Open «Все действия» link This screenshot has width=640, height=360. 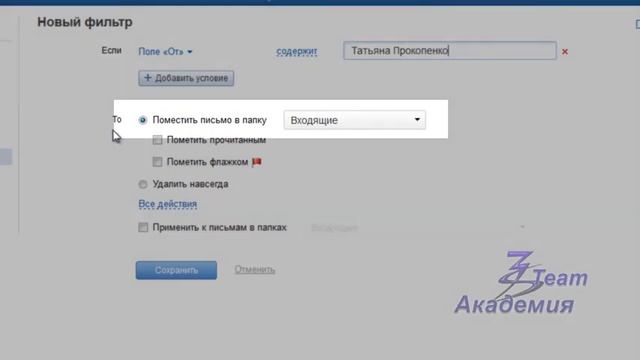[168, 204]
